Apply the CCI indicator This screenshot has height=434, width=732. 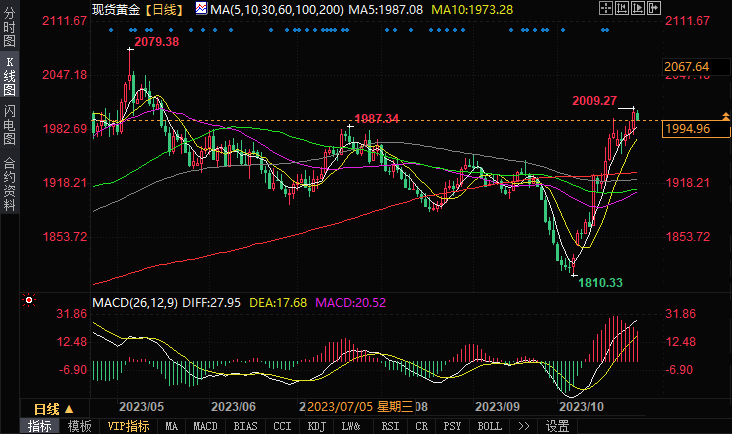tap(282, 426)
